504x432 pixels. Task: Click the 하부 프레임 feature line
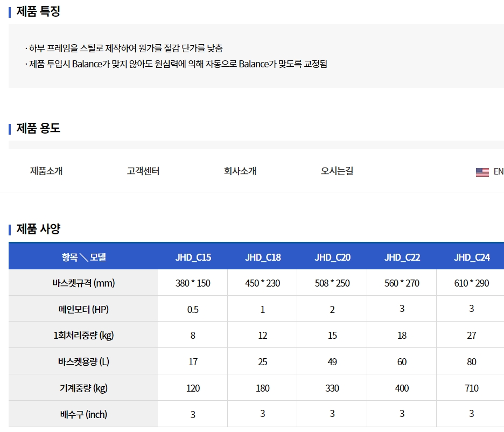[124, 48]
